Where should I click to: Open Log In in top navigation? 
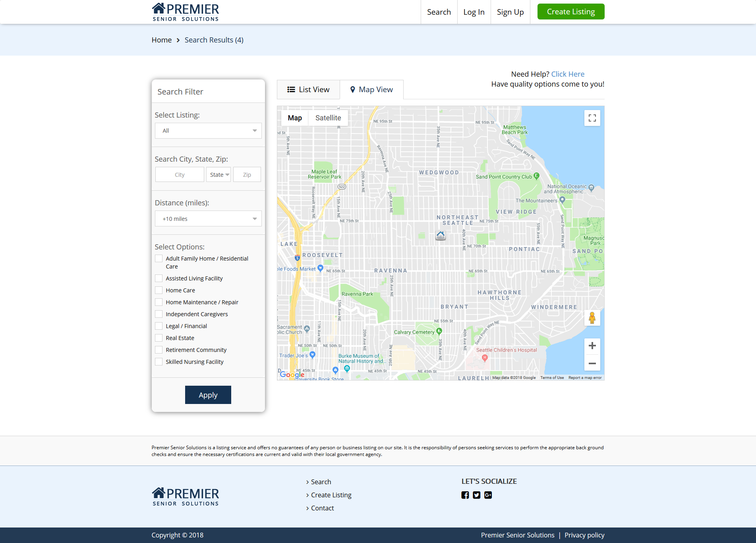click(x=474, y=12)
